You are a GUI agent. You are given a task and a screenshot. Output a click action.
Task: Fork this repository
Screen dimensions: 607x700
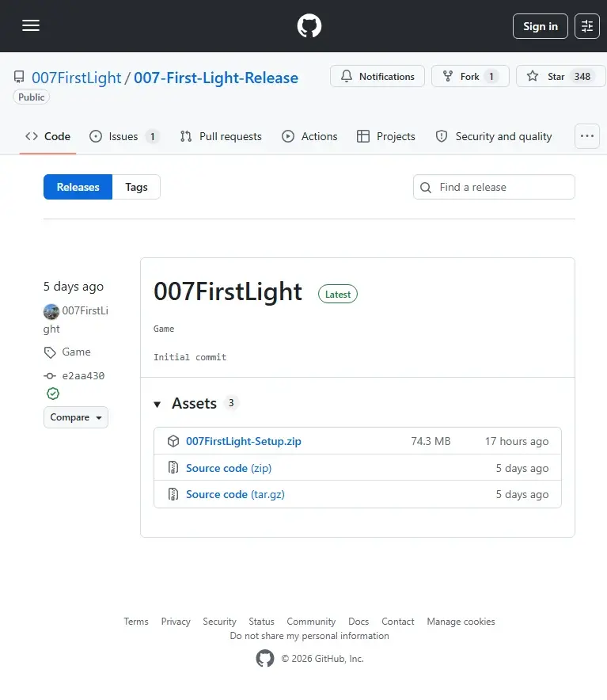[x=470, y=76]
